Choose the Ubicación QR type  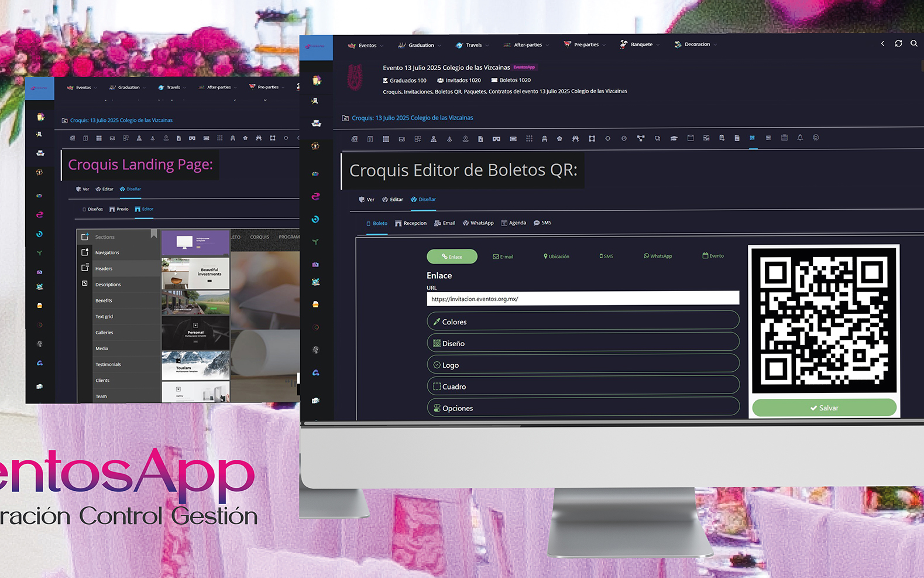point(556,256)
